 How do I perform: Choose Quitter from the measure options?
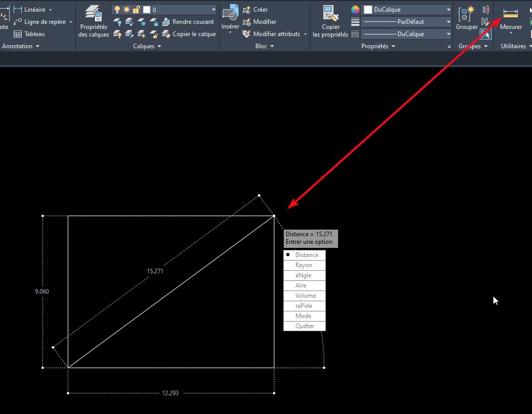coord(304,326)
